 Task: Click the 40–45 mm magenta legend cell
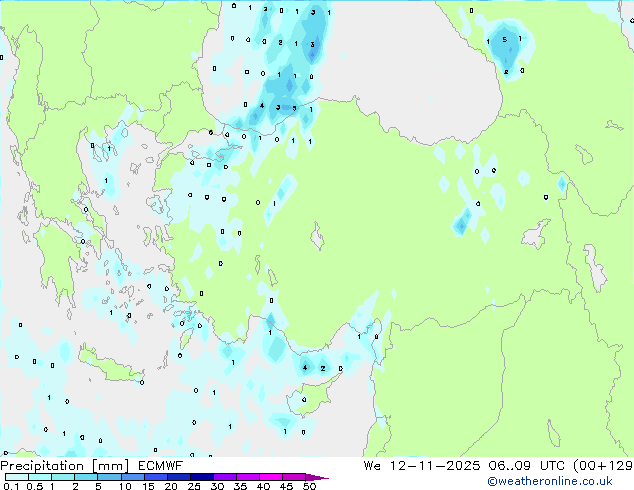click(271, 477)
